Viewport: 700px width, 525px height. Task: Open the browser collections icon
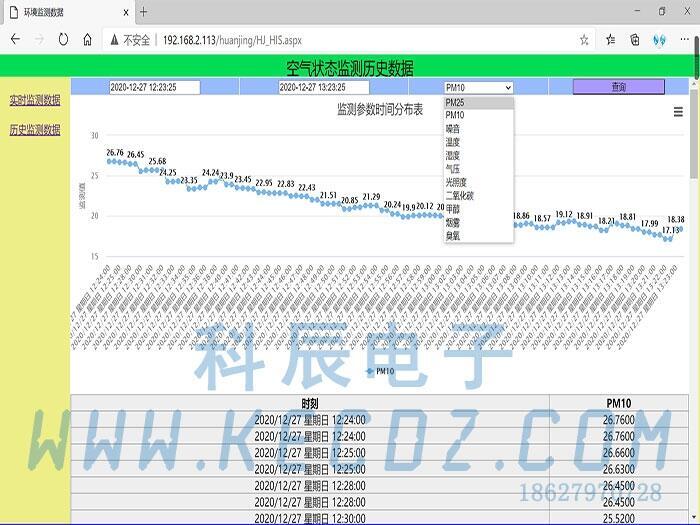click(x=634, y=40)
